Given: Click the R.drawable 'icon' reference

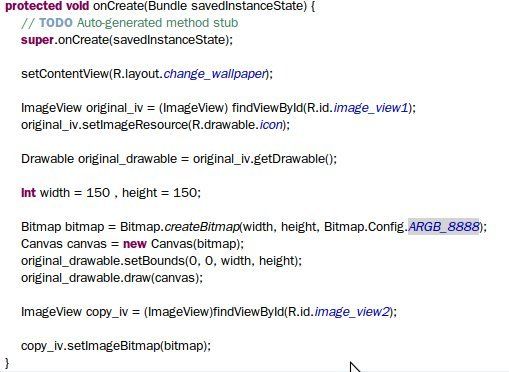Looking at the screenshot, I should point(271,125).
